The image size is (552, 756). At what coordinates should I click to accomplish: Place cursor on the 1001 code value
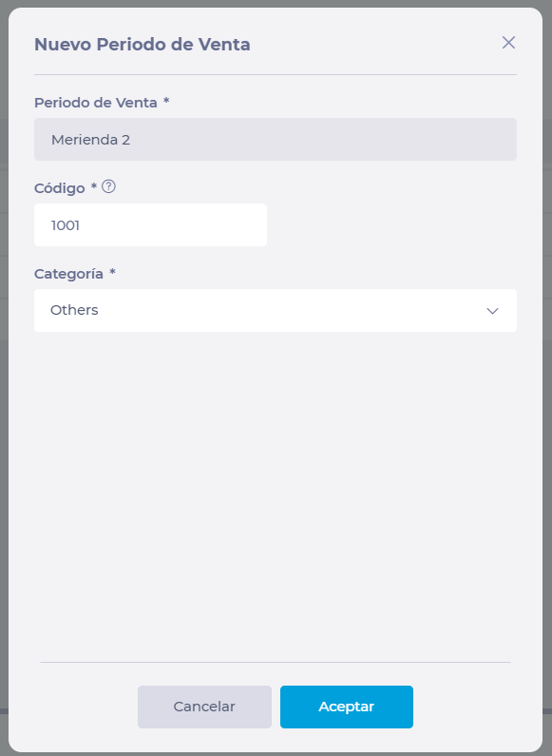pyautogui.click(x=66, y=225)
